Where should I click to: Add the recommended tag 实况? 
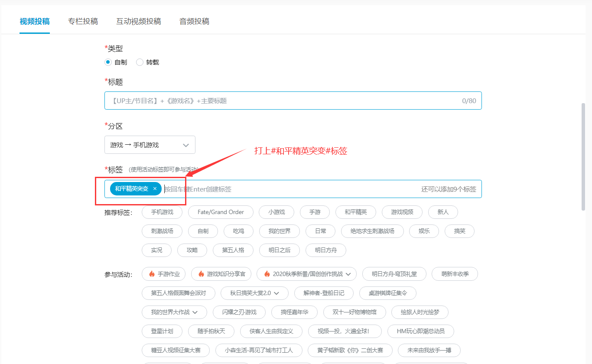(x=156, y=250)
